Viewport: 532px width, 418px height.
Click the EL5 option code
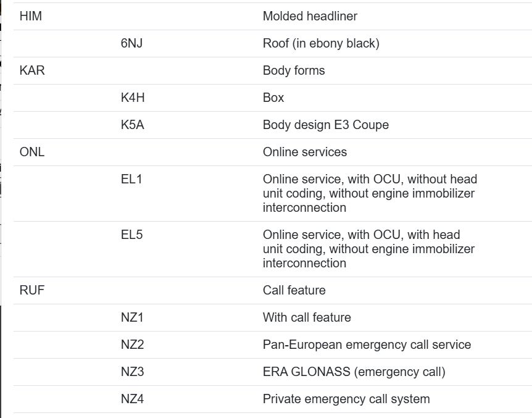tap(131, 235)
